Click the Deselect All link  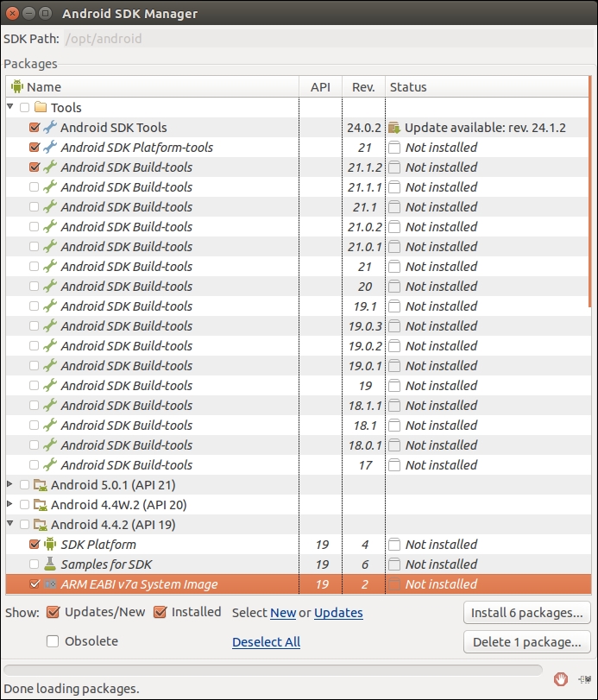tap(266, 642)
